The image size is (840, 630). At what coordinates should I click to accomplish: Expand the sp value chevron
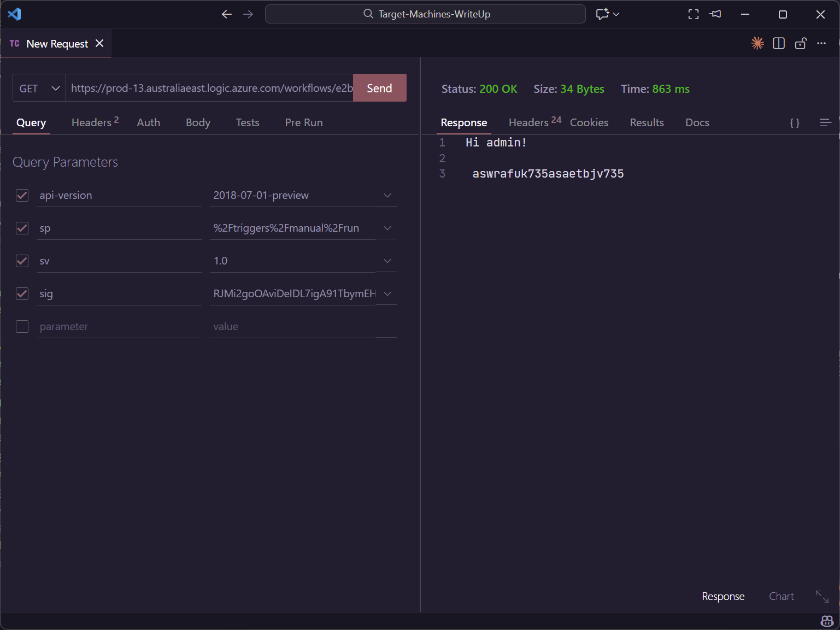(x=387, y=228)
